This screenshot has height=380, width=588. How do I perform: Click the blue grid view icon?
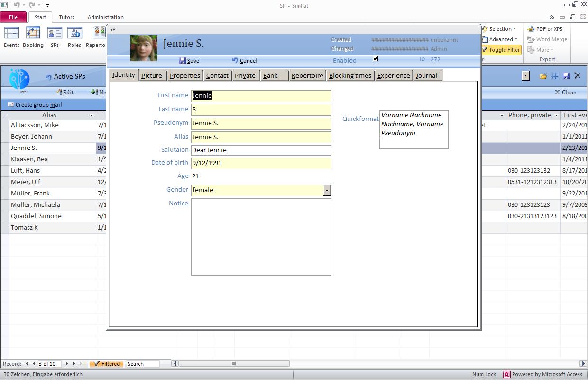click(555, 76)
